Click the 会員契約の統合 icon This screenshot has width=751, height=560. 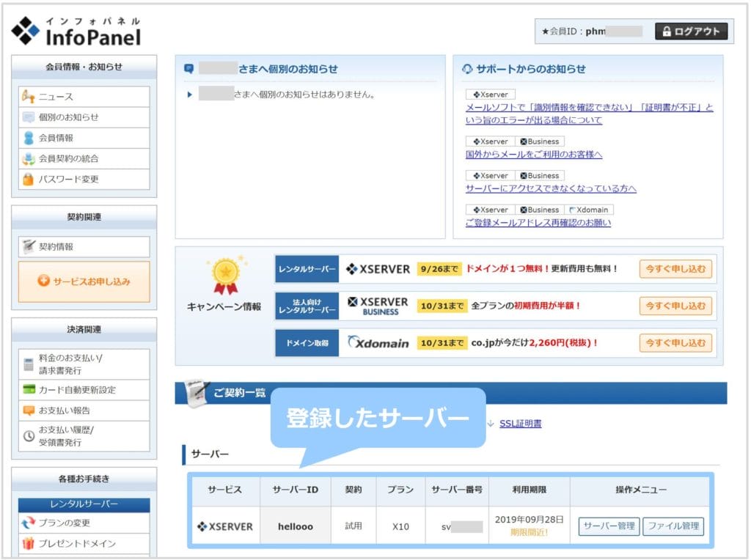[x=29, y=158]
